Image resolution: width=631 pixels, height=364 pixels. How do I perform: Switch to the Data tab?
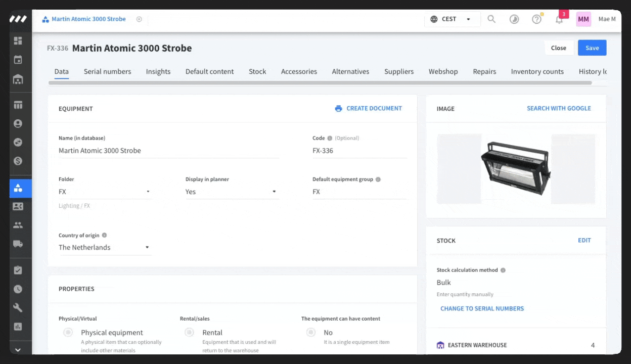(x=62, y=71)
